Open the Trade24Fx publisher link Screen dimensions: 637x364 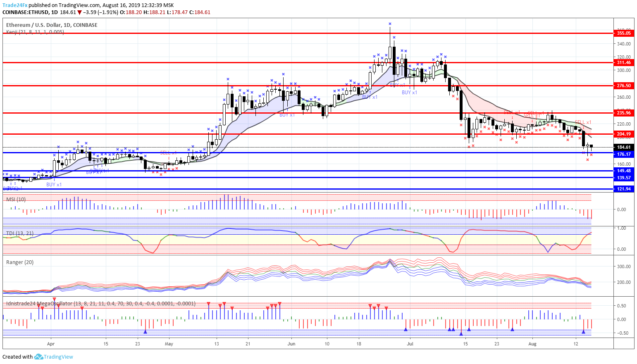tap(15, 5)
